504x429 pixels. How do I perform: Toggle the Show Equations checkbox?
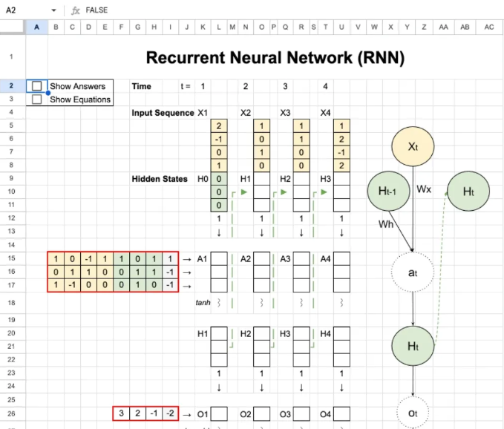tap(37, 99)
